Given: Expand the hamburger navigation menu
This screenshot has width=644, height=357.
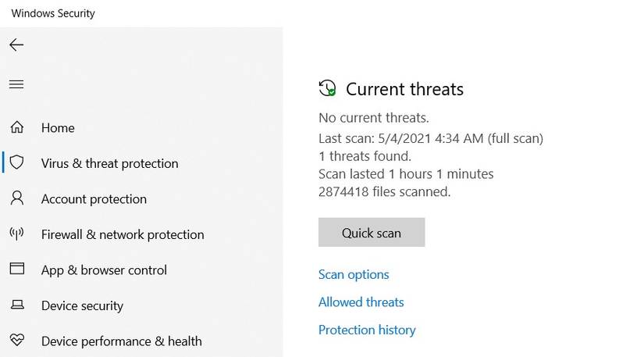Looking at the screenshot, I should tap(16, 84).
